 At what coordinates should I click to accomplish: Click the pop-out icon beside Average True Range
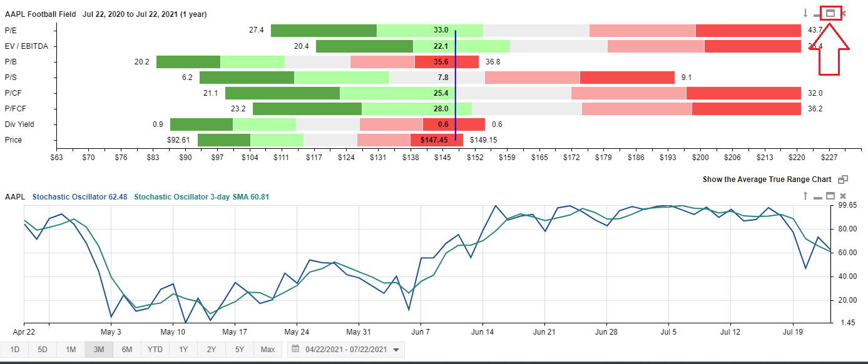[x=843, y=179]
